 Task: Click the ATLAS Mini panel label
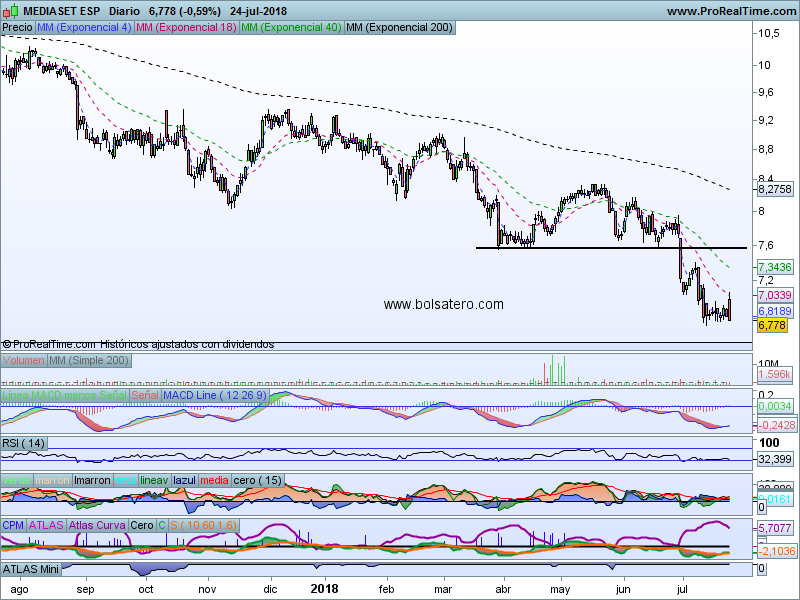(32, 568)
